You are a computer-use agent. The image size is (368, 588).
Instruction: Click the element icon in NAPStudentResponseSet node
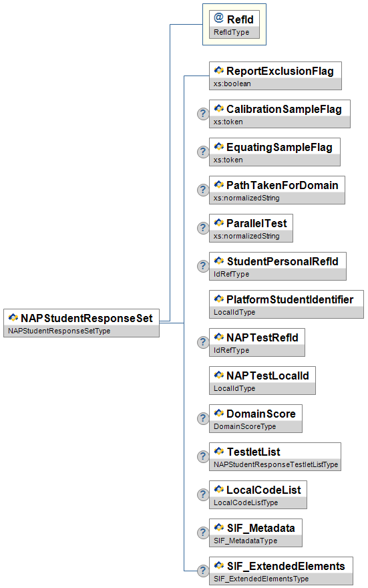13,317
